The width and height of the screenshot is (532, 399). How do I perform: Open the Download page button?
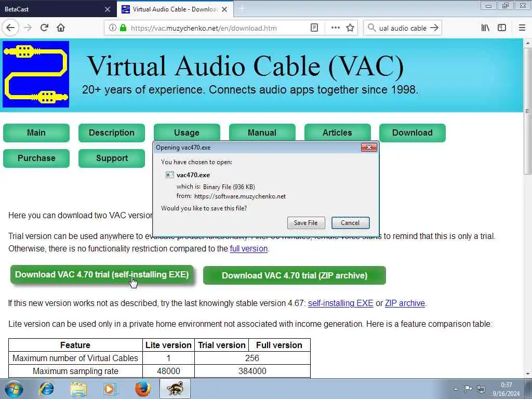[413, 132]
